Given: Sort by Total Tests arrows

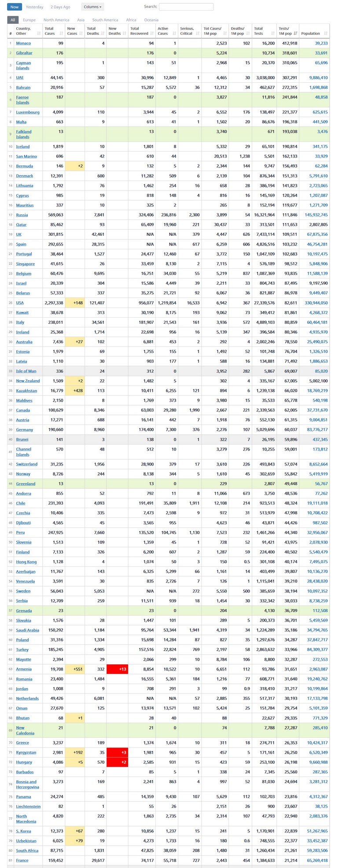Looking at the screenshot, I should pyautogui.click(x=273, y=33).
